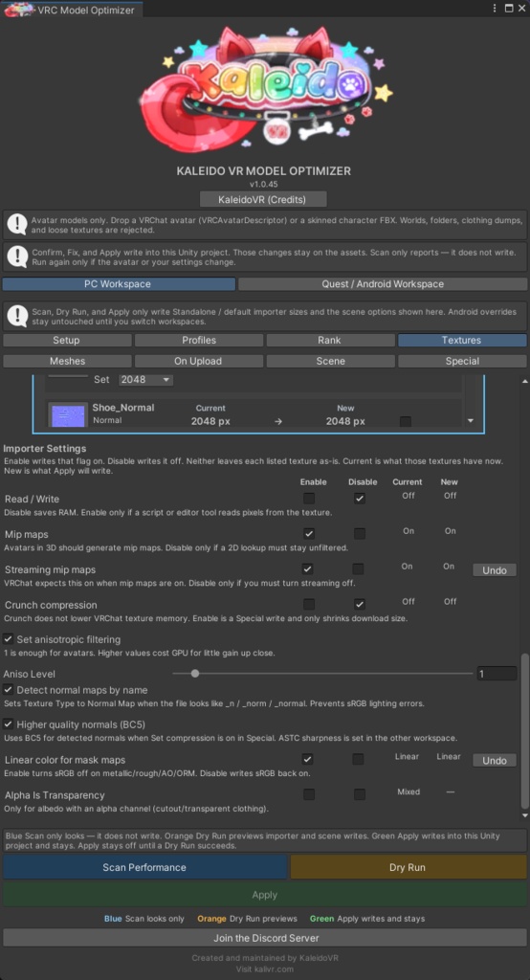Click the version text 'v1.0.45'
The width and height of the screenshot is (530, 980).
(263, 184)
